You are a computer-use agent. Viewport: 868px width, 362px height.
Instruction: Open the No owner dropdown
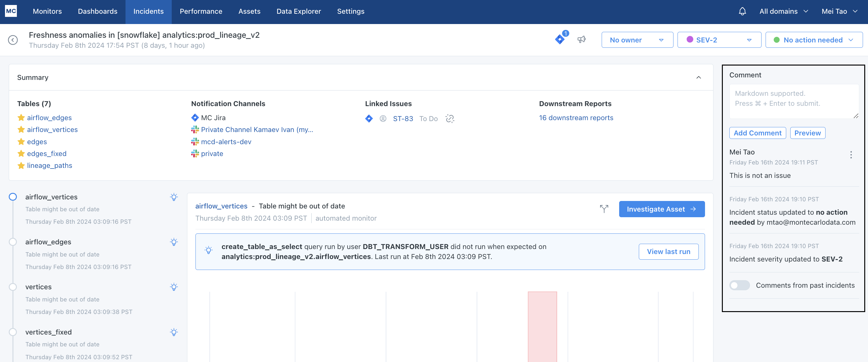point(637,39)
